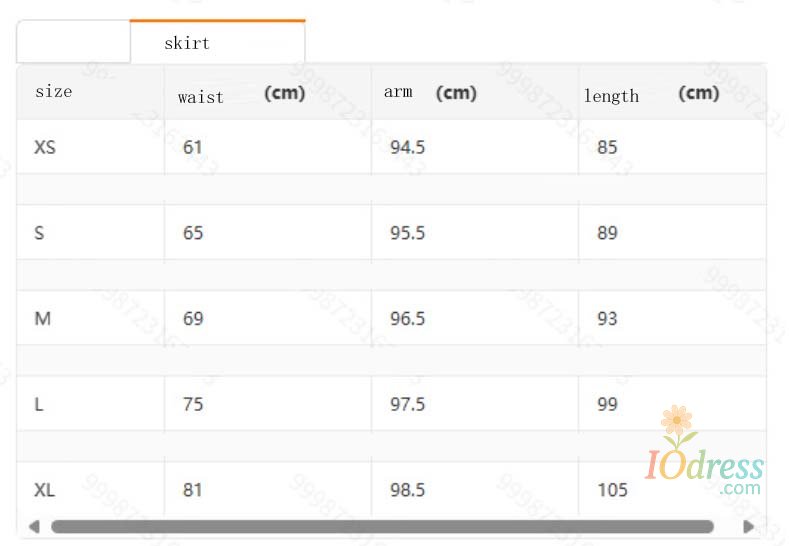This screenshot has height=546, width=789.
Task: Select the M size row label
Action: [x=42, y=319]
